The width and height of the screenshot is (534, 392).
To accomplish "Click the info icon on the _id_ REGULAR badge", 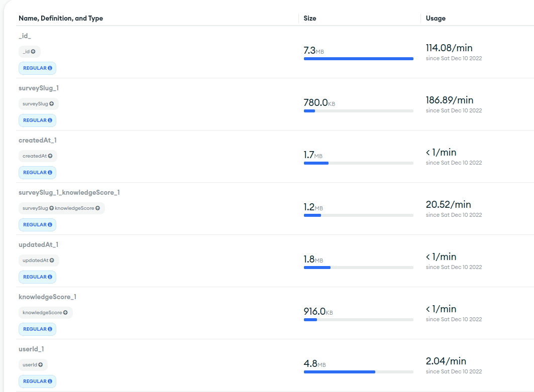I will 50,68.
